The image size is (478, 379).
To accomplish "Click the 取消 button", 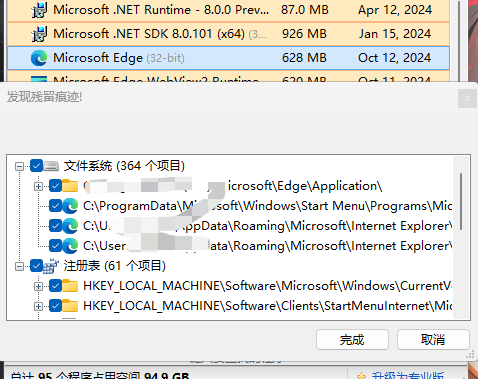I will tap(433, 340).
